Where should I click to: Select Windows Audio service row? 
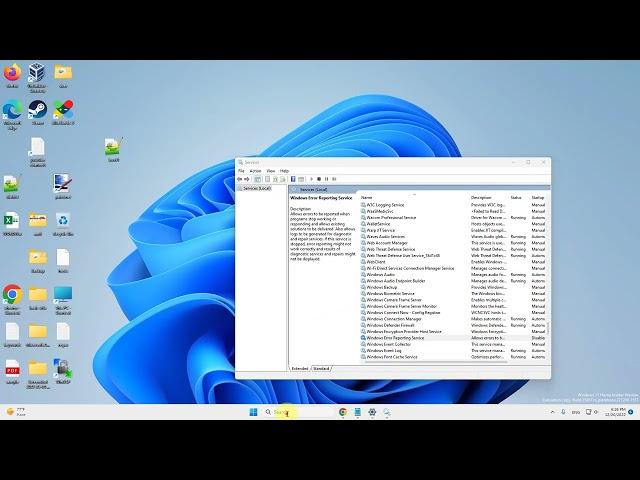[453, 275]
